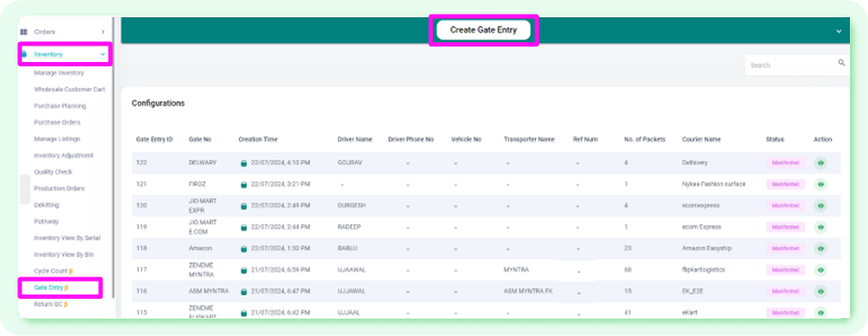Open Production Orders
Viewport: 868px width, 336px height.
point(59,189)
